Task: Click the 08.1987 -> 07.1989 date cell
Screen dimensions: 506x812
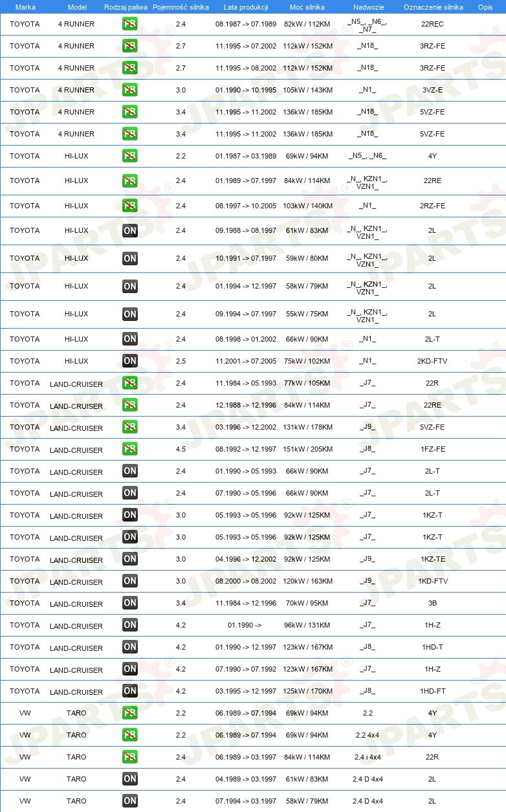Action: [x=246, y=24]
